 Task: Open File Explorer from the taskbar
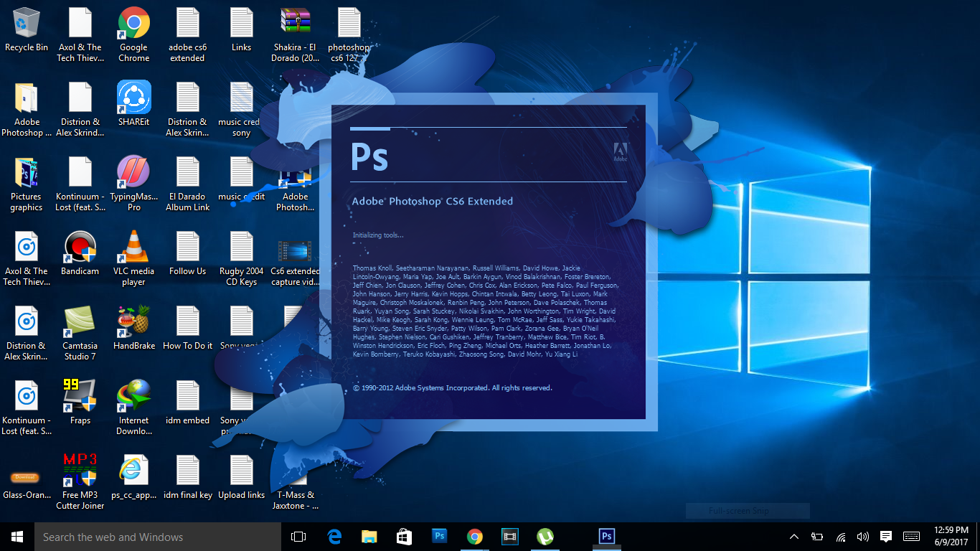point(369,537)
